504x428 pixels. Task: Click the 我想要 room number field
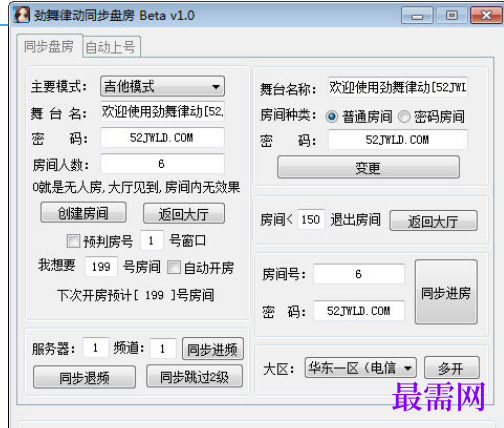point(101,267)
